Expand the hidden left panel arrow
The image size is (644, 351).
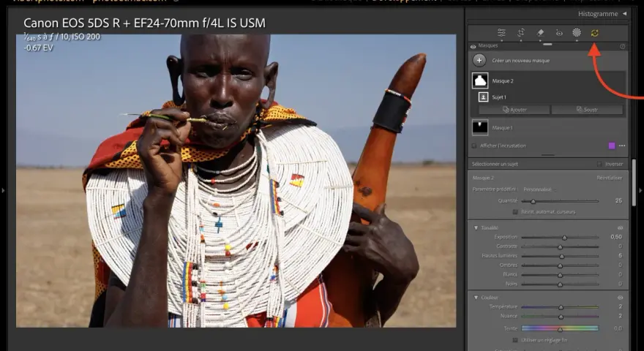(x=3, y=190)
